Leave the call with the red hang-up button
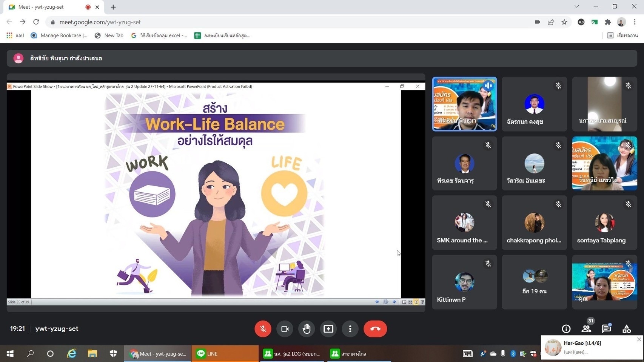This screenshot has width=644, height=362. click(375, 329)
